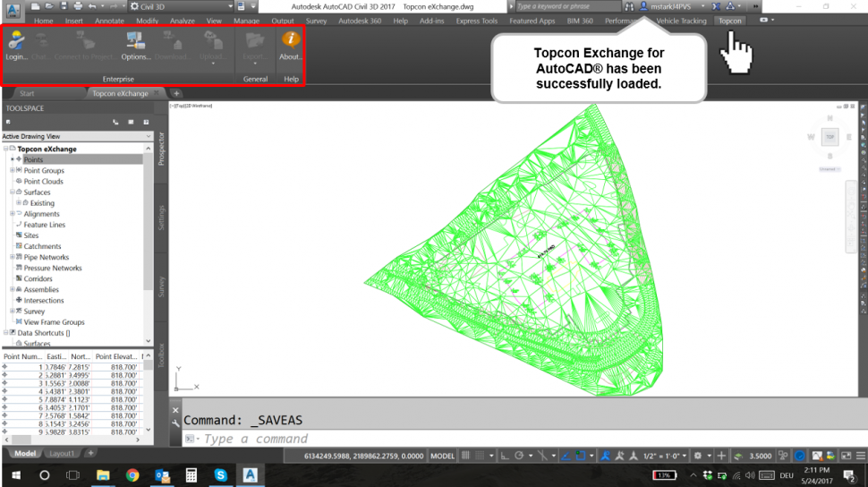Click the MODEL button in status bar
Screen dimensions: 868x487
pyautogui.click(x=442, y=456)
